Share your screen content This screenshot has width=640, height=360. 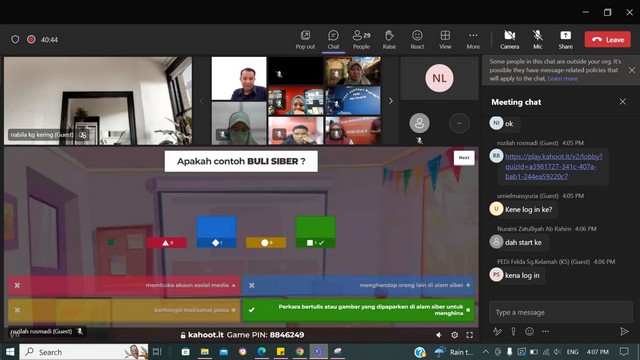[x=565, y=40]
